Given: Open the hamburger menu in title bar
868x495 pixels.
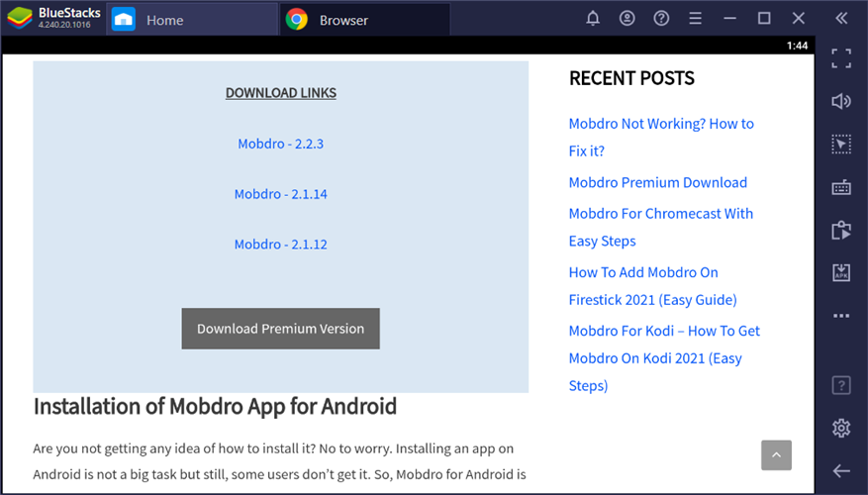Looking at the screenshot, I should click(696, 19).
